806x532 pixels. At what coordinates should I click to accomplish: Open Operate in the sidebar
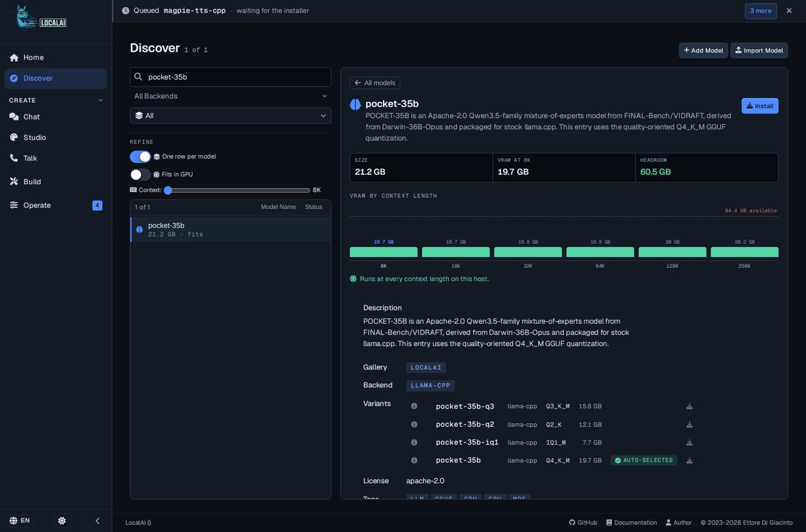[56, 205]
